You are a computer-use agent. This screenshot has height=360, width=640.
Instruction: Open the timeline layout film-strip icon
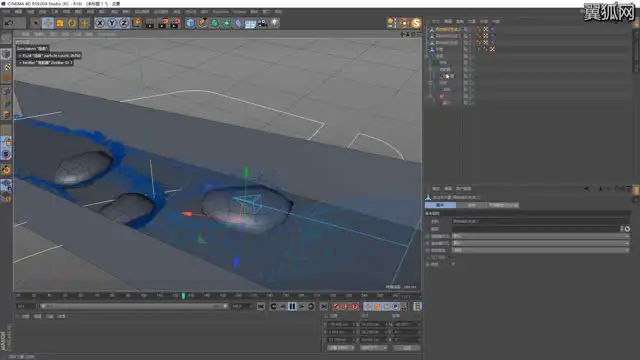417,306
